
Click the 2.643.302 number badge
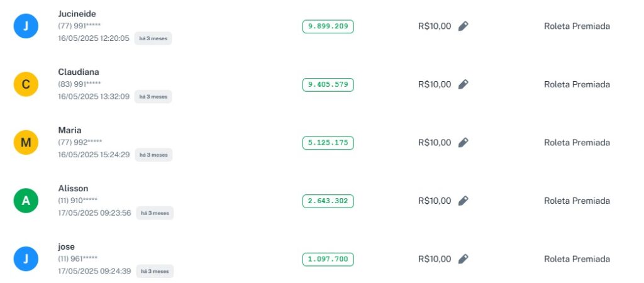click(328, 201)
